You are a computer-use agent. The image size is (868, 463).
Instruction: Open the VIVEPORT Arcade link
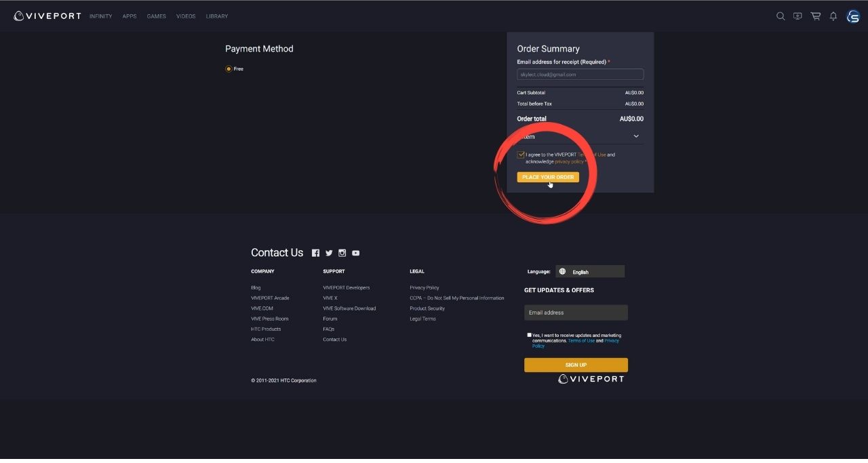270,298
